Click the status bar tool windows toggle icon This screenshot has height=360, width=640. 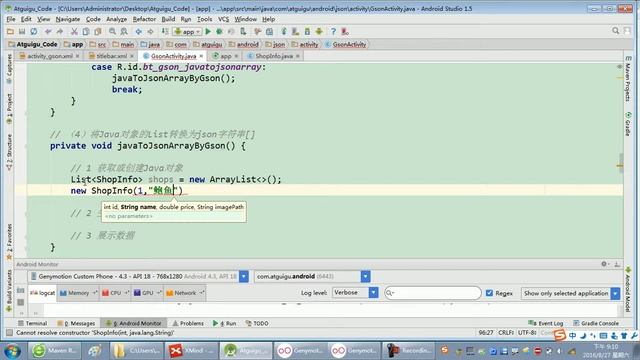pyautogui.click(x=9, y=333)
